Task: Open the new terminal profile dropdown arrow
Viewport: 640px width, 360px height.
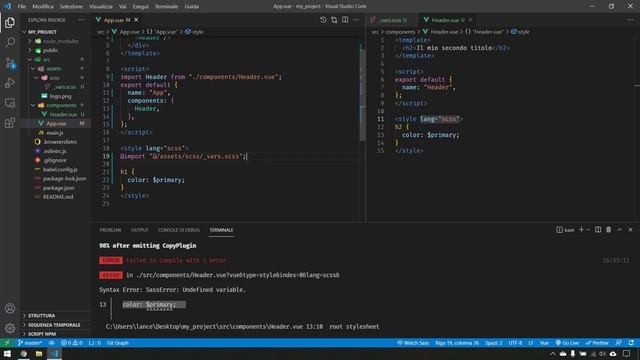Action: pyautogui.click(x=588, y=230)
